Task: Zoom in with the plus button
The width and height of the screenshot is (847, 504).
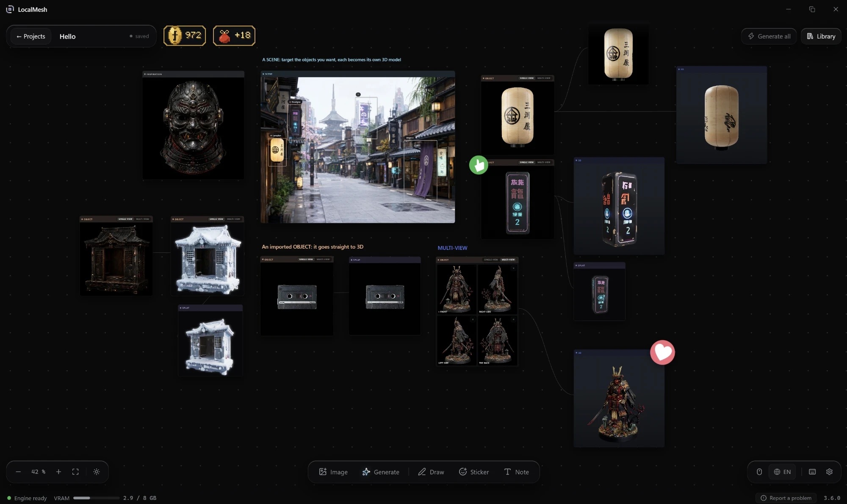Action: click(x=58, y=472)
